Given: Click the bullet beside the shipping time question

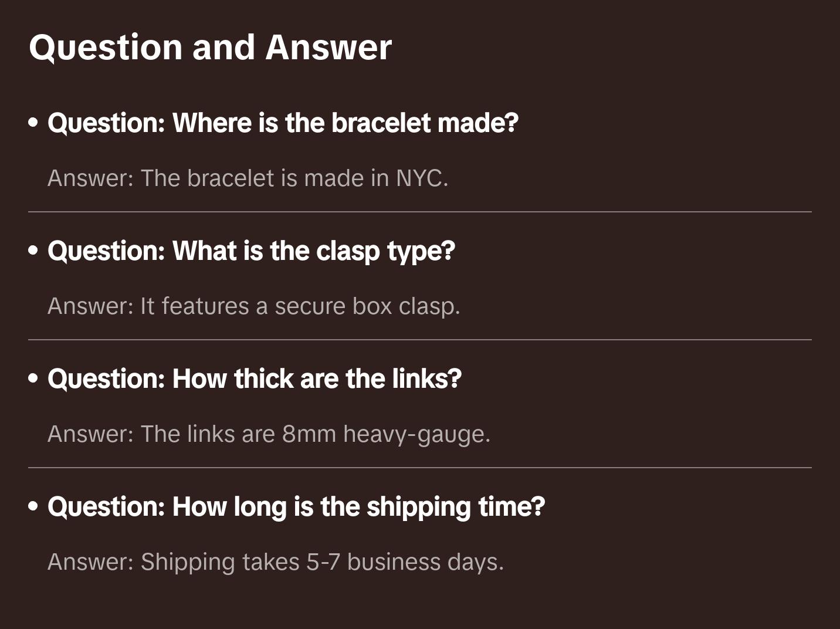Looking at the screenshot, I should tap(33, 506).
